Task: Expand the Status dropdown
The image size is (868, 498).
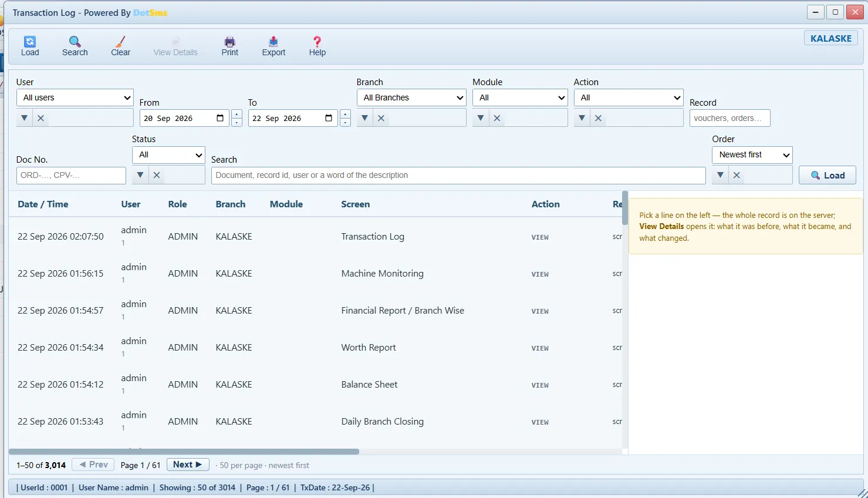Action: (x=168, y=154)
